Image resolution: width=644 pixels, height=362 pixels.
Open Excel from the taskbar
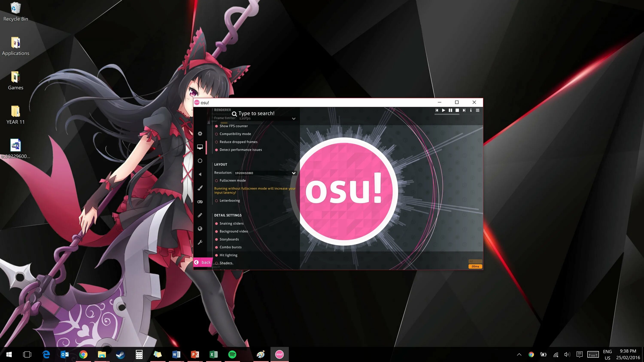[x=214, y=354]
